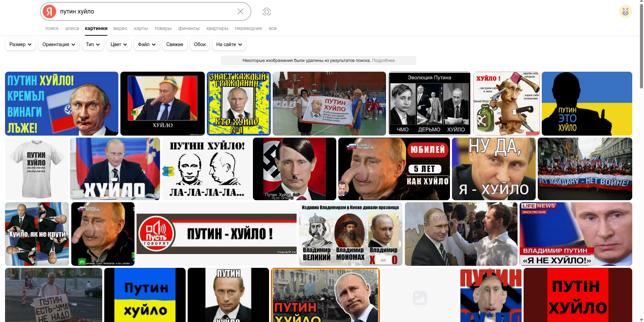The width and height of the screenshot is (644, 322).
Task: Switch to the видео tab
Action: (120, 28)
